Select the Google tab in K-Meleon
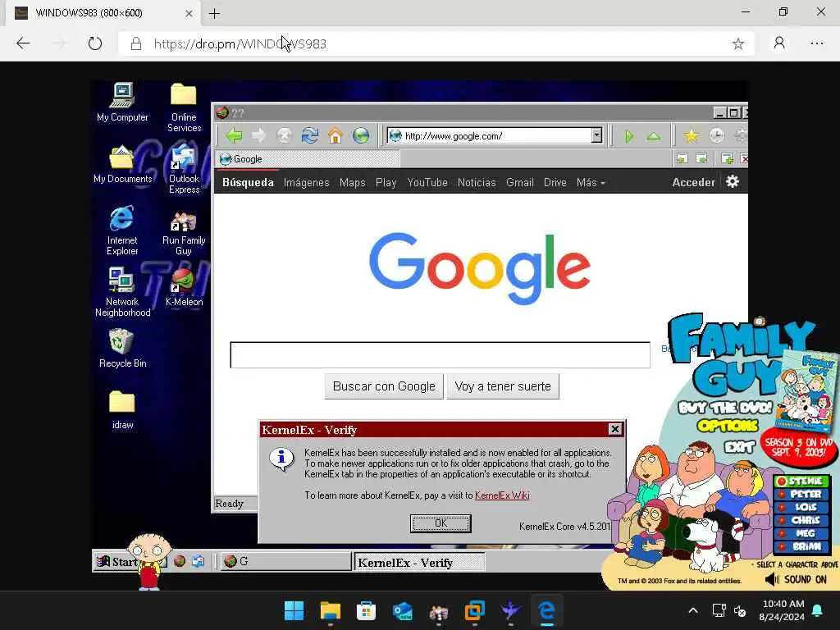This screenshot has height=630, width=840. tap(307, 159)
